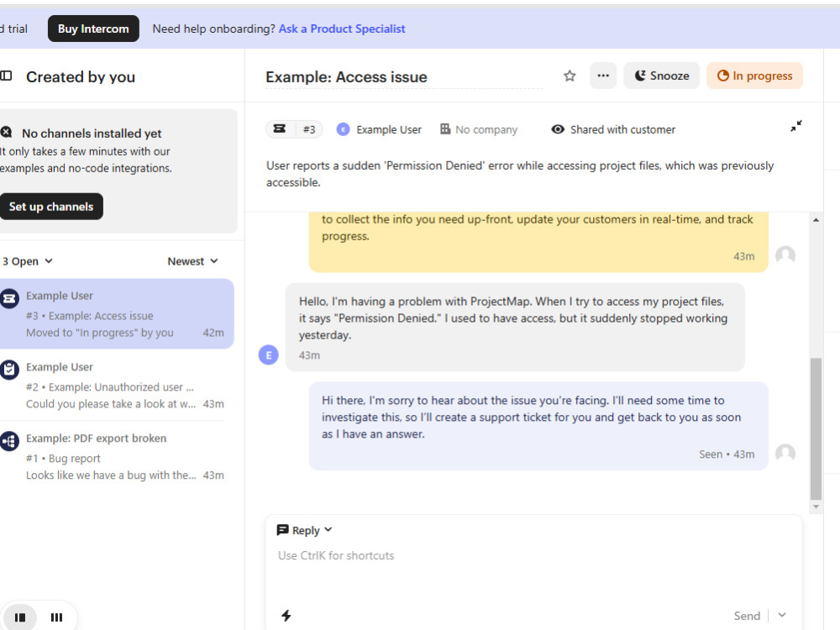Click the ticket icon next to #3
Image resolution: width=840 pixels, height=630 pixels.
click(x=280, y=129)
